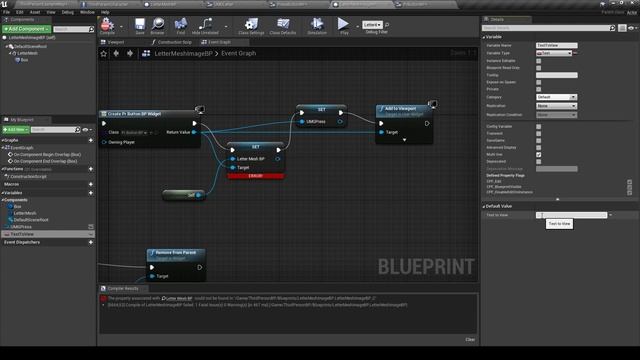Toggle Hide Unrelated nodes icon
Screen dimensions: 640x360
[205, 26]
